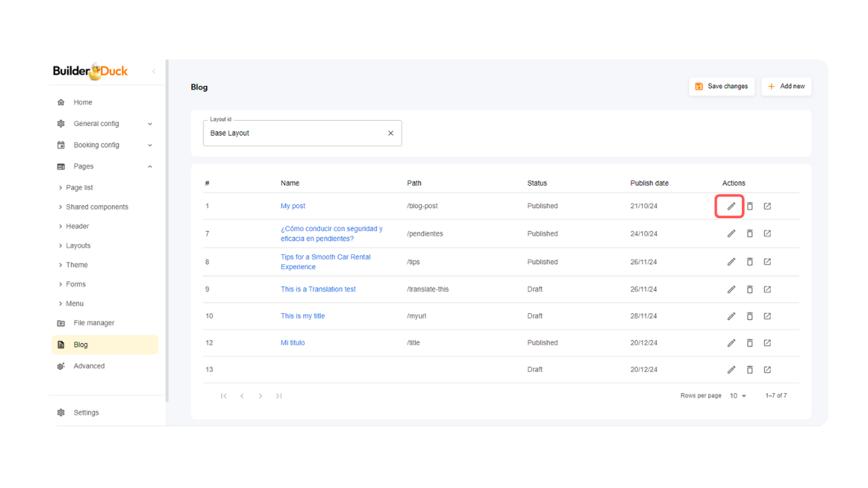
Task: Go to Advanced in sidebar
Action: tap(89, 366)
